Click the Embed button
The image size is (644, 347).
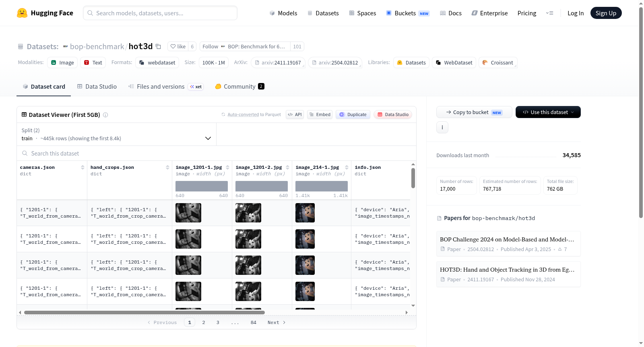pos(320,114)
